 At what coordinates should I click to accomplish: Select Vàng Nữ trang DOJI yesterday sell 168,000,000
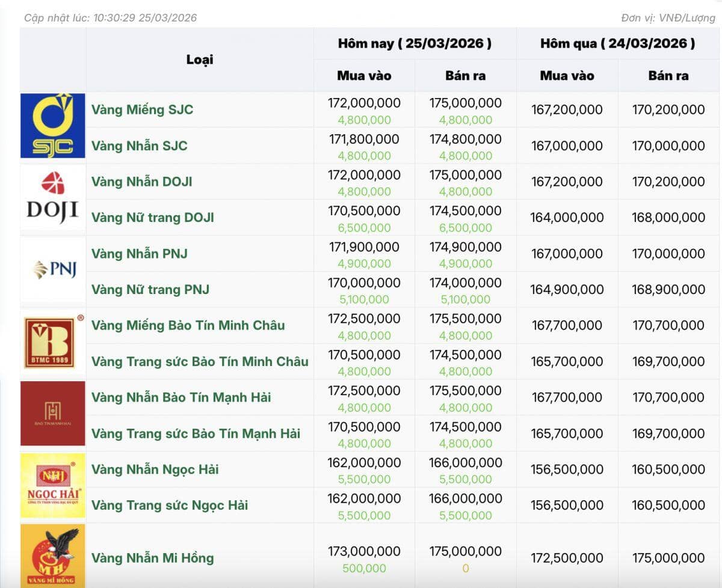point(668,218)
